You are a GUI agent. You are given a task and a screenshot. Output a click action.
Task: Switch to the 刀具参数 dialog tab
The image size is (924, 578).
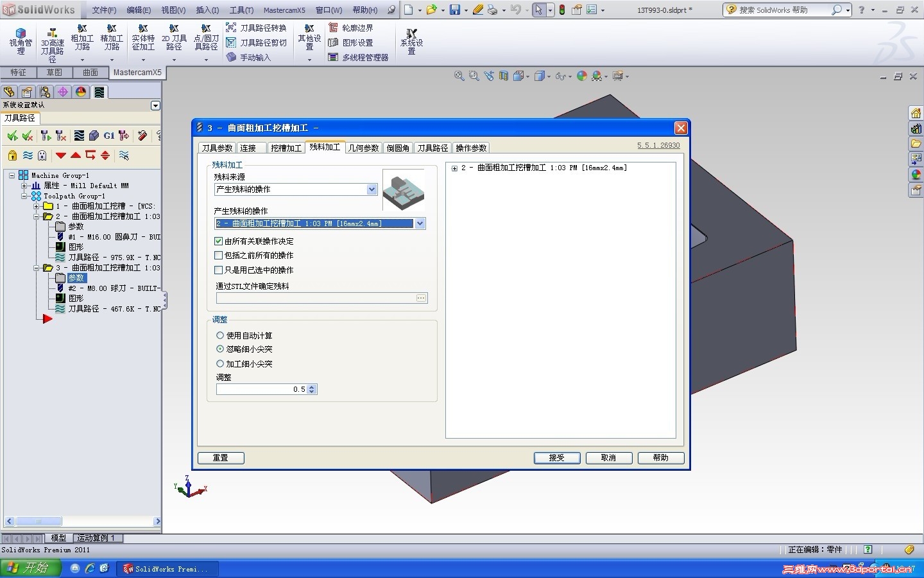pos(217,148)
